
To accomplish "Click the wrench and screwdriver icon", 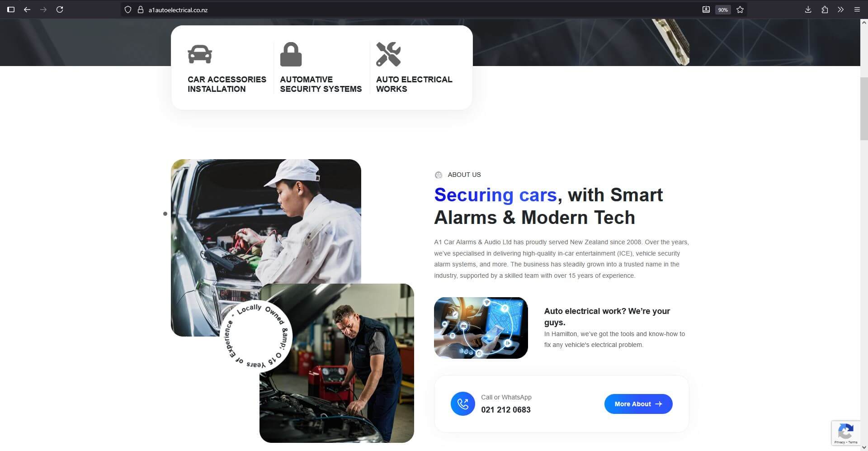I will 388,54.
